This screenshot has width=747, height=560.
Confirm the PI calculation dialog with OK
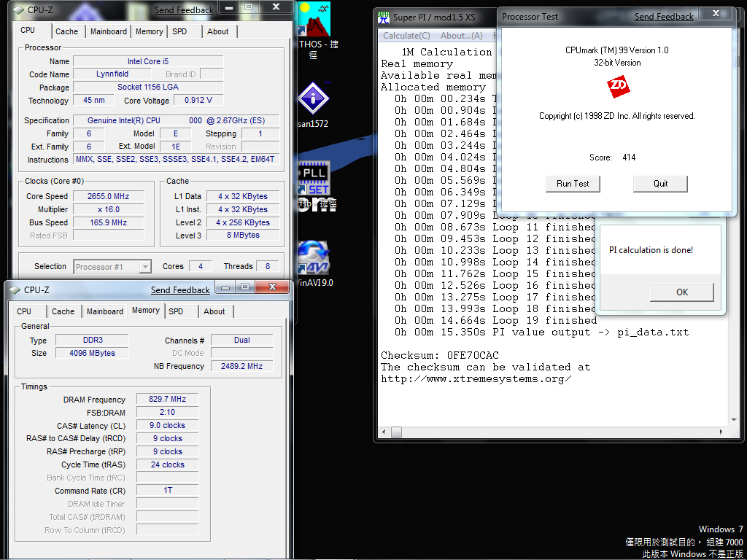682,292
